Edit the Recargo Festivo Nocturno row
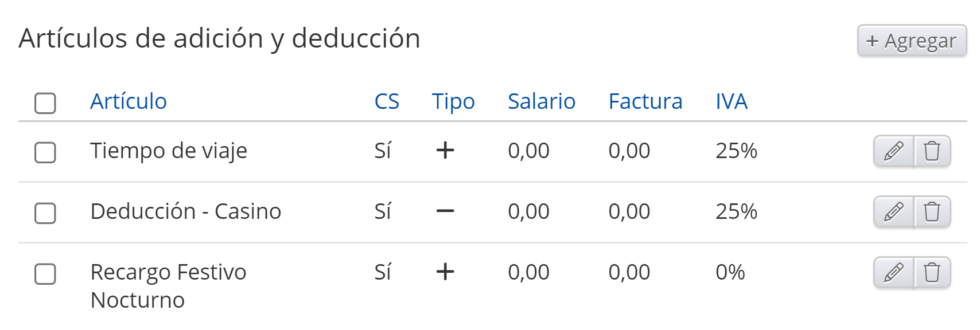980x330 pixels. pyautogui.click(x=893, y=273)
